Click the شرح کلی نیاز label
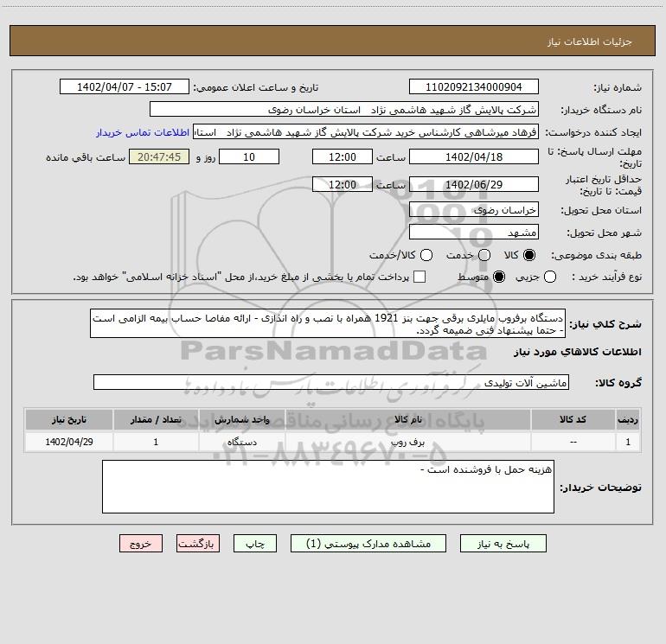The height and width of the screenshot is (644, 666). [605, 324]
